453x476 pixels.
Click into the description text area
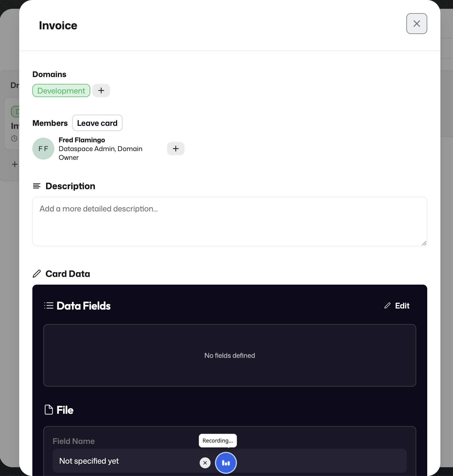pos(230,222)
